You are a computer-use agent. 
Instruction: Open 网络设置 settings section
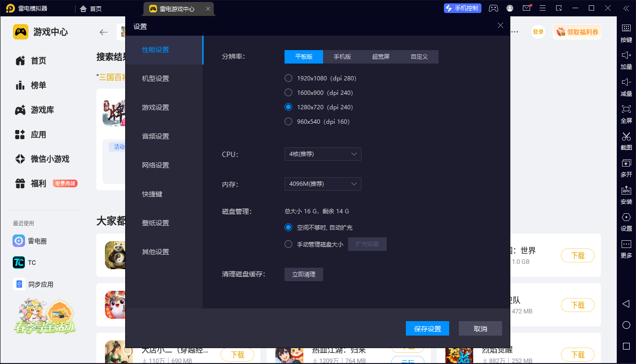click(164, 165)
